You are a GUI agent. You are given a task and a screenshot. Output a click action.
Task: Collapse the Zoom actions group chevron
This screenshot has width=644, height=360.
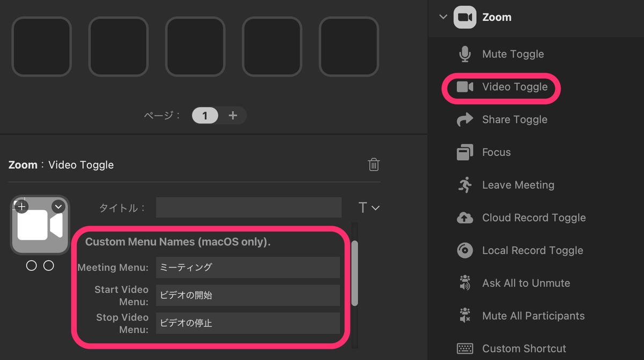(442, 17)
